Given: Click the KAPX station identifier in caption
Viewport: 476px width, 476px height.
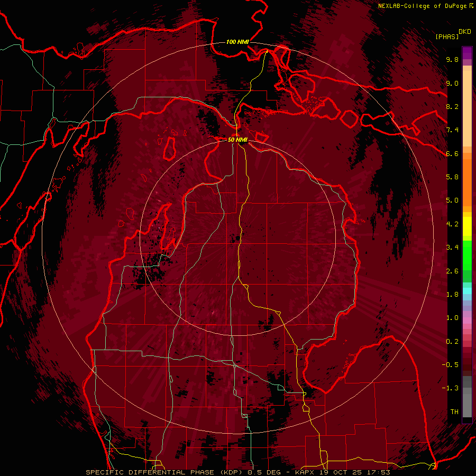Looking at the screenshot, I should tap(306, 472).
